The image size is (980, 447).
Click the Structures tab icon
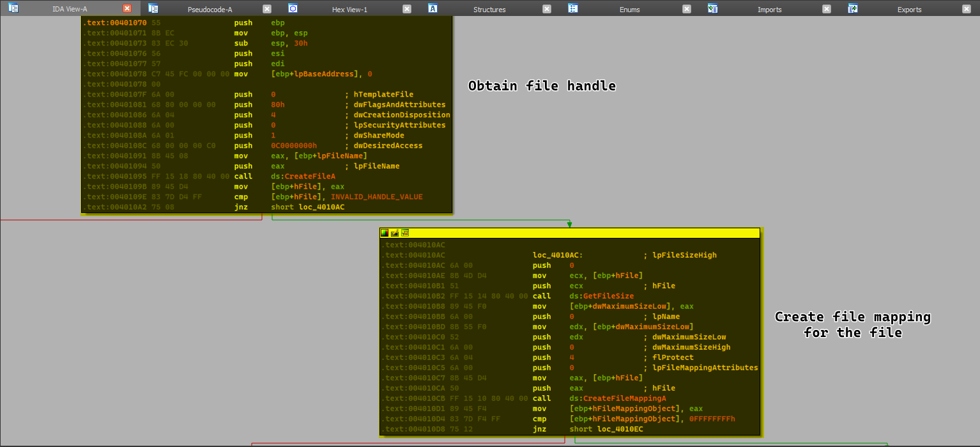433,9
